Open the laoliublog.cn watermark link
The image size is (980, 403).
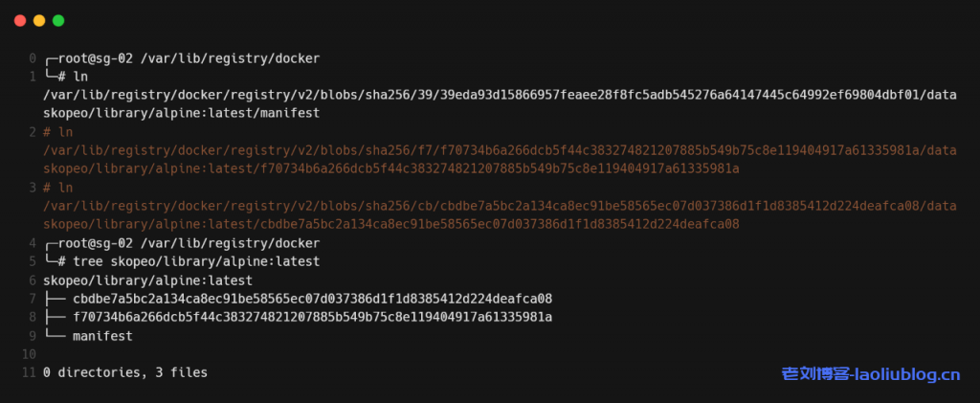click(870, 374)
